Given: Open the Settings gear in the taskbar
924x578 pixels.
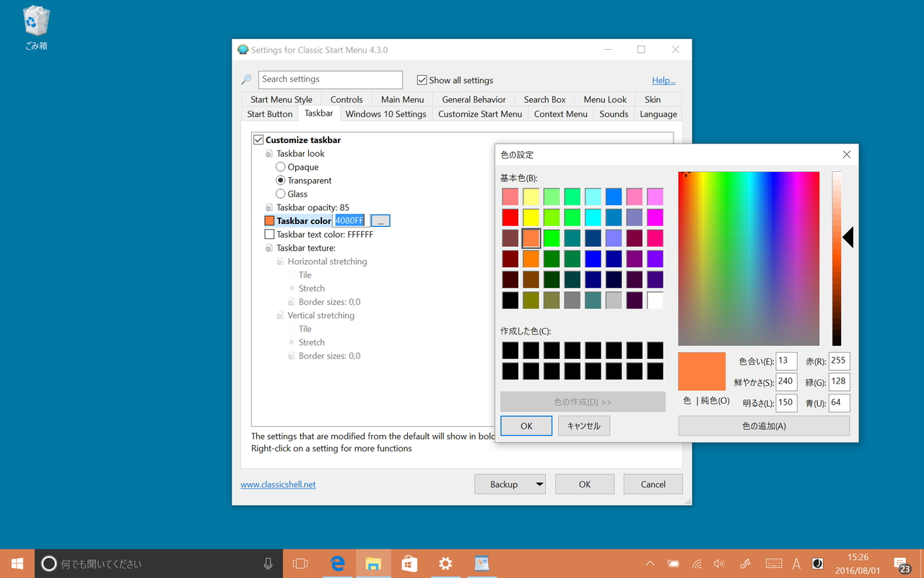Looking at the screenshot, I should [x=445, y=564].
